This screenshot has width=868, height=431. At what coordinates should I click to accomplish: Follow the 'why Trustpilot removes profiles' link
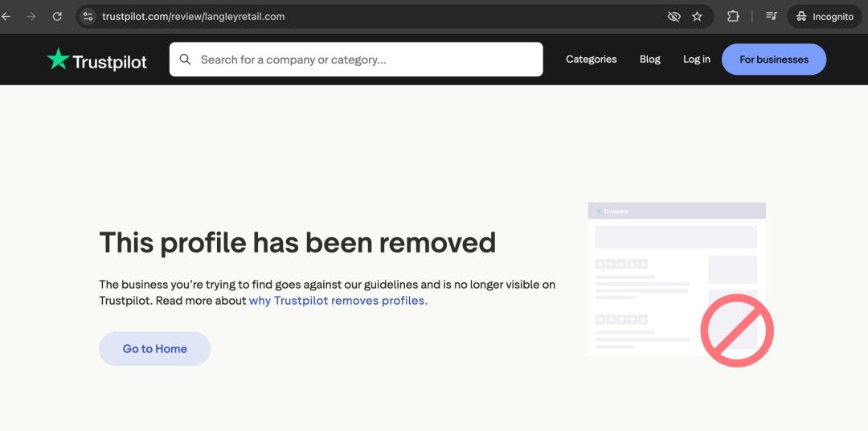coord(338,301)
